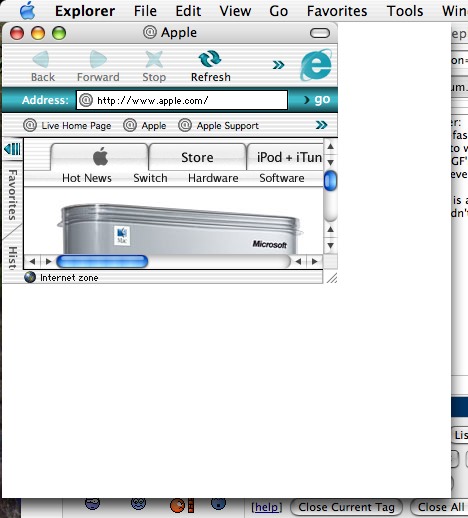This screenshot has height=518, width=468.
Task: Click the top scroll down arrow
Action: click(x=330, y=162)
